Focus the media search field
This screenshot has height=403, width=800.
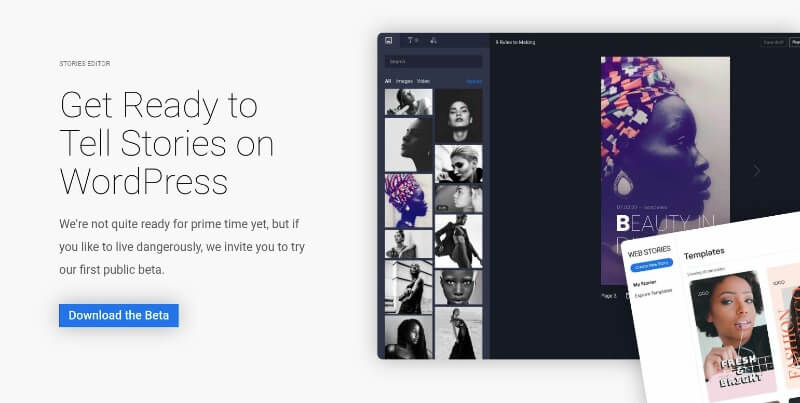[x=433, y=62]
